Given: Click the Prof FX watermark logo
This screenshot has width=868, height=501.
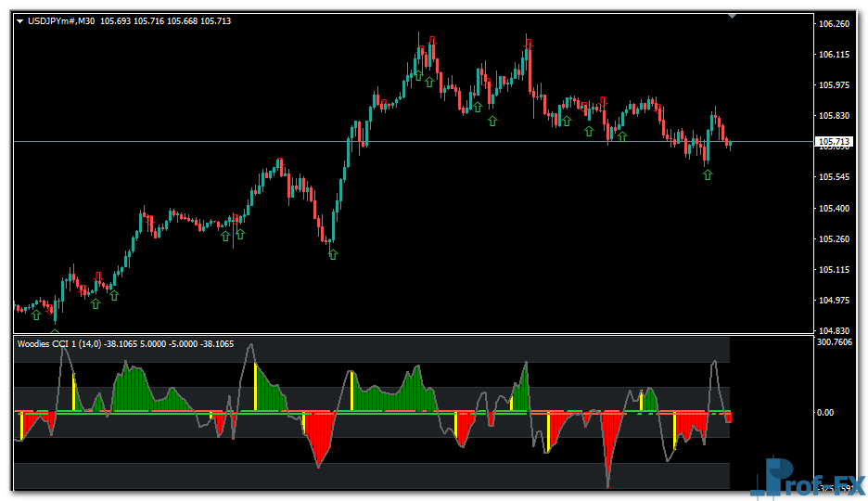Looking at the screenshot, I should pyautogui.click(x=808, y=477).
